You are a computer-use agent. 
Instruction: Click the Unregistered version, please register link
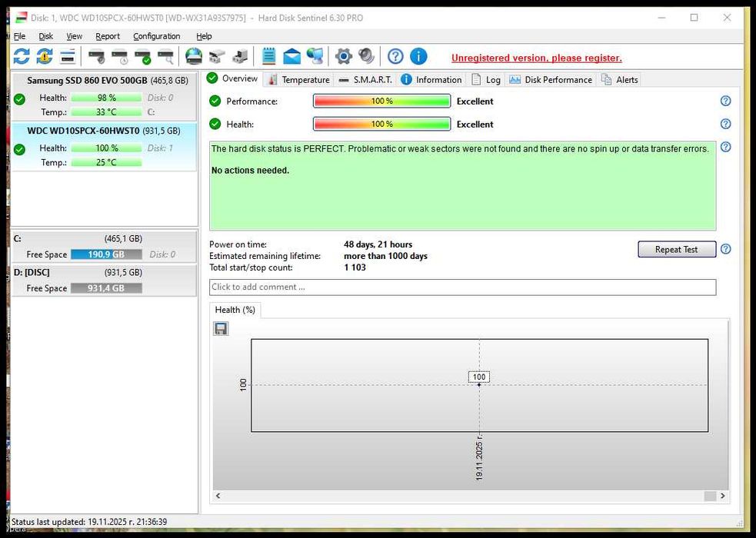(x=537, y=58)
